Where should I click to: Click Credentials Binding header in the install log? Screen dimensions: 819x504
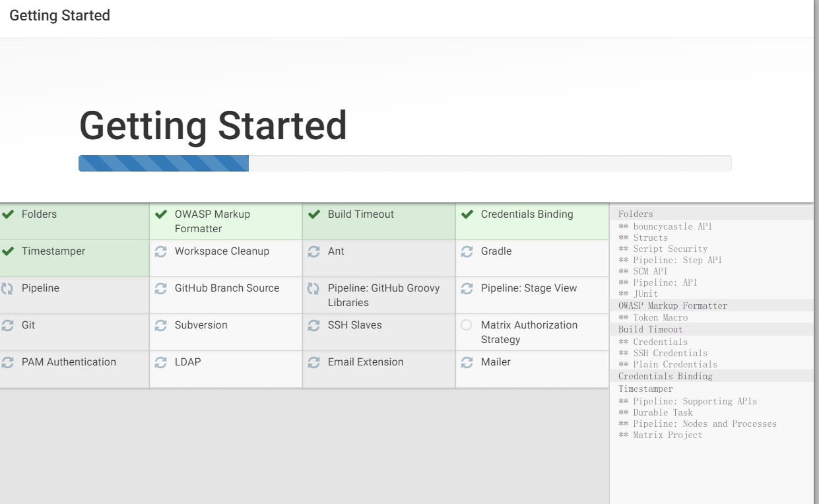click(665, 376)
